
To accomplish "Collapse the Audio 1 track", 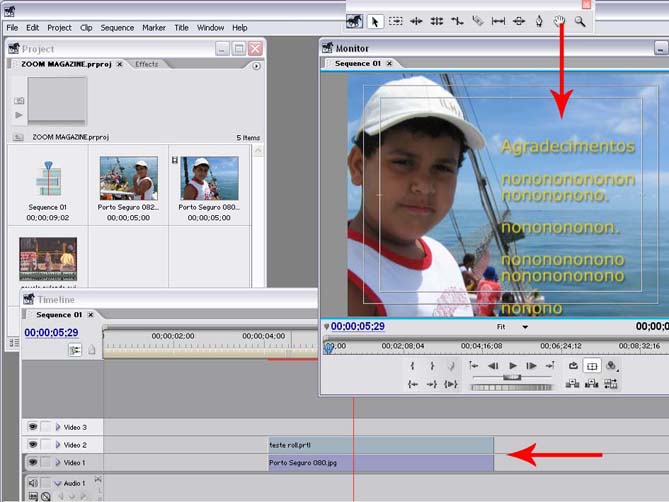I will (x=58, y=484).
